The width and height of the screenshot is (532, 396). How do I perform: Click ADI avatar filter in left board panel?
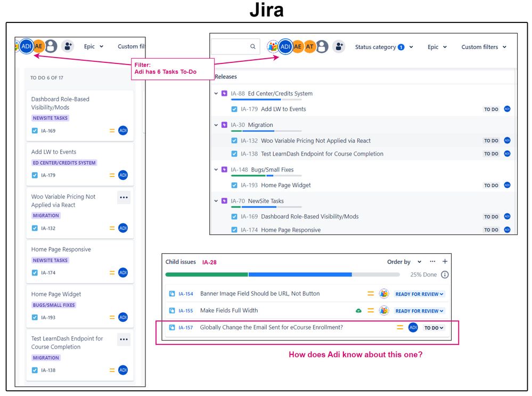[x=26, y=46]
